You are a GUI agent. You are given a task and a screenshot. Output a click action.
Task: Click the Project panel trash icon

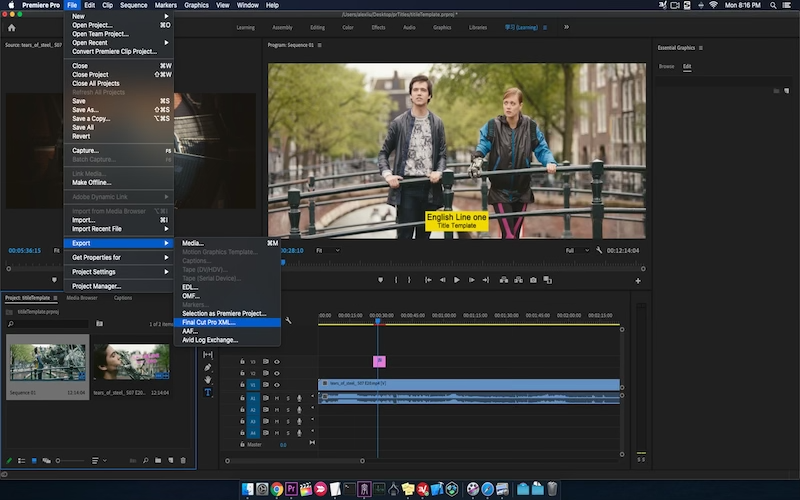tap(184, 460)
